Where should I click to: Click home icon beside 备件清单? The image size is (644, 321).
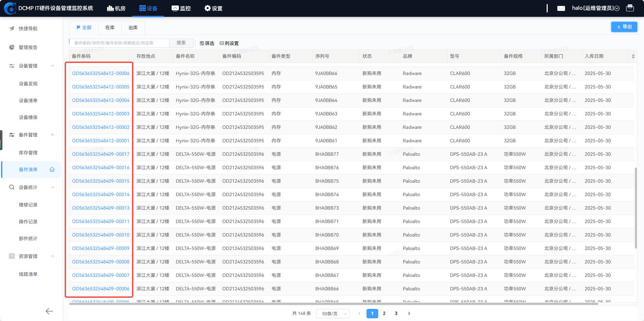tap(52, 170)
